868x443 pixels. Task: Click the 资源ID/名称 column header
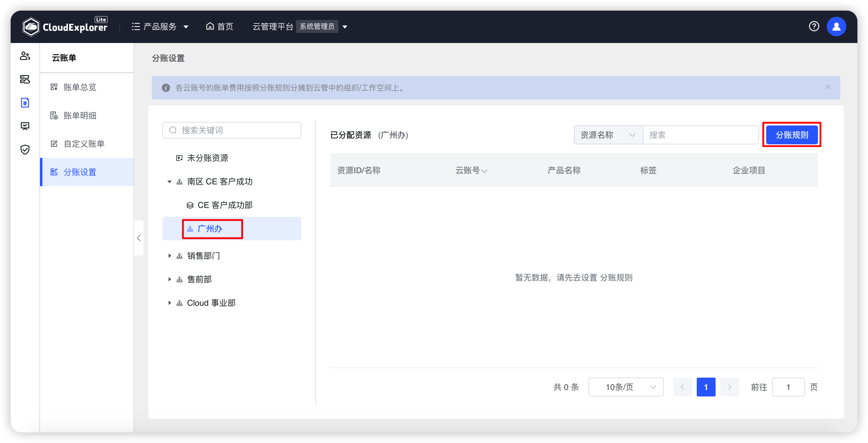click(359, 170)
